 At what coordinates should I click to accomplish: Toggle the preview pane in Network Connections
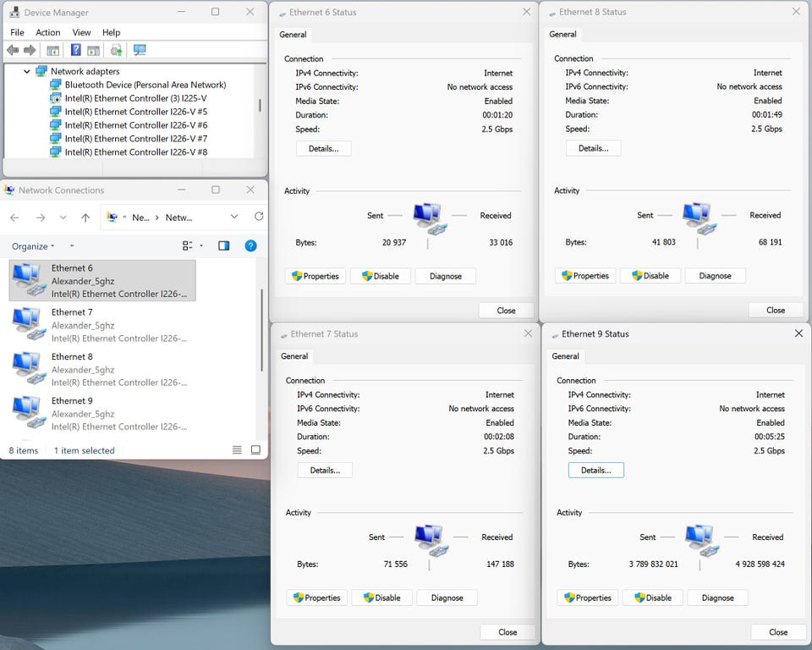[x=223, y=246]
